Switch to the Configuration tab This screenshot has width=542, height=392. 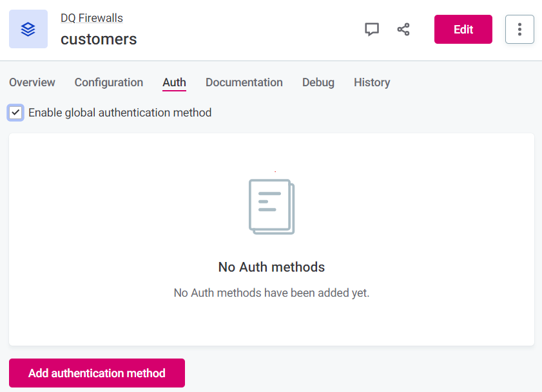point(108,82)
